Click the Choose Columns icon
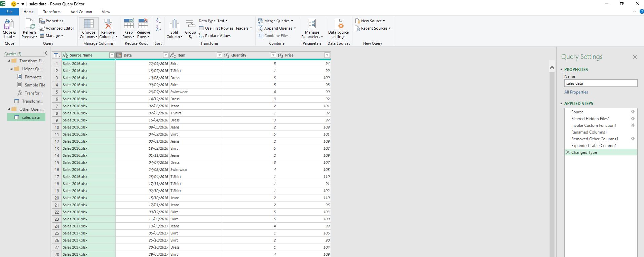The height and width of the screenshot is (257, 644). [x=89, y=24]
